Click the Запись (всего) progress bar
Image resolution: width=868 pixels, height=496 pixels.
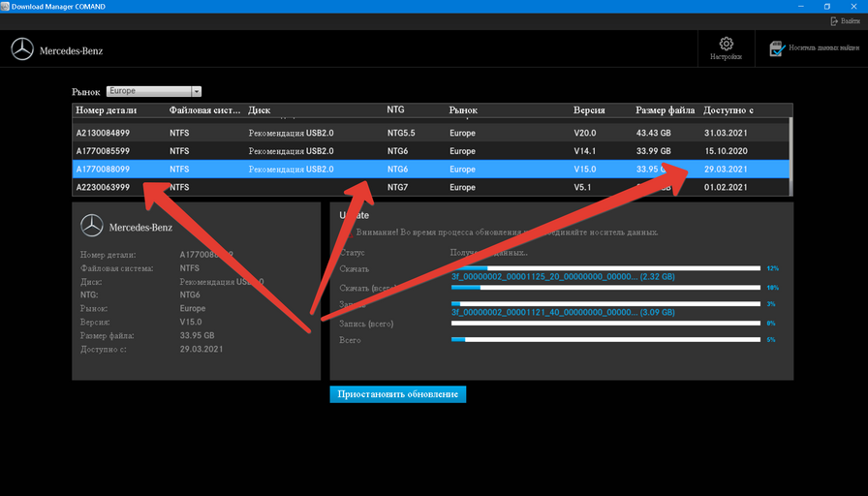605,324
